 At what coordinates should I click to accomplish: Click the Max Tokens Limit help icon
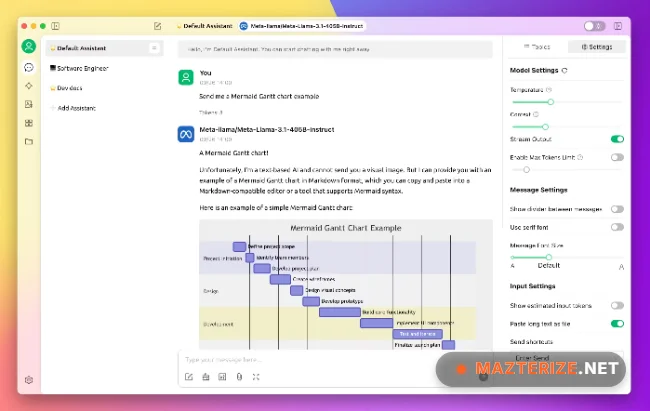[580, 157]
